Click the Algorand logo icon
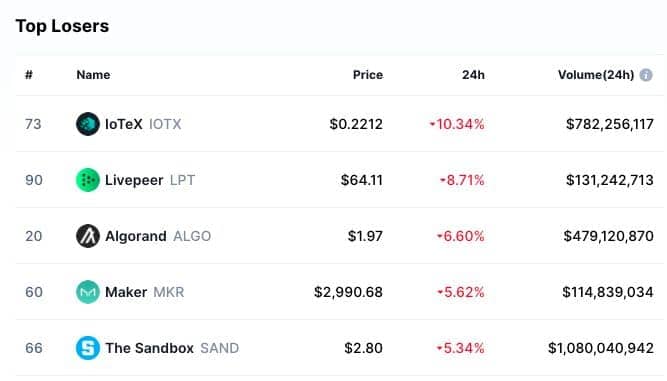The width and height of the screenshot is (667, 381). [88, 236]
